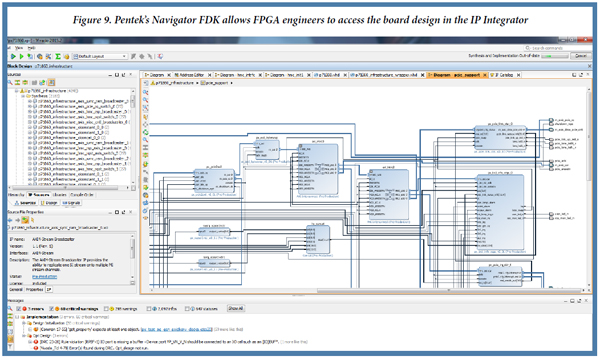The width and height of the screenshot is (600, 360).
Task: Switch to the Signals sub-tab under Sources
Action: click(71, 203)
